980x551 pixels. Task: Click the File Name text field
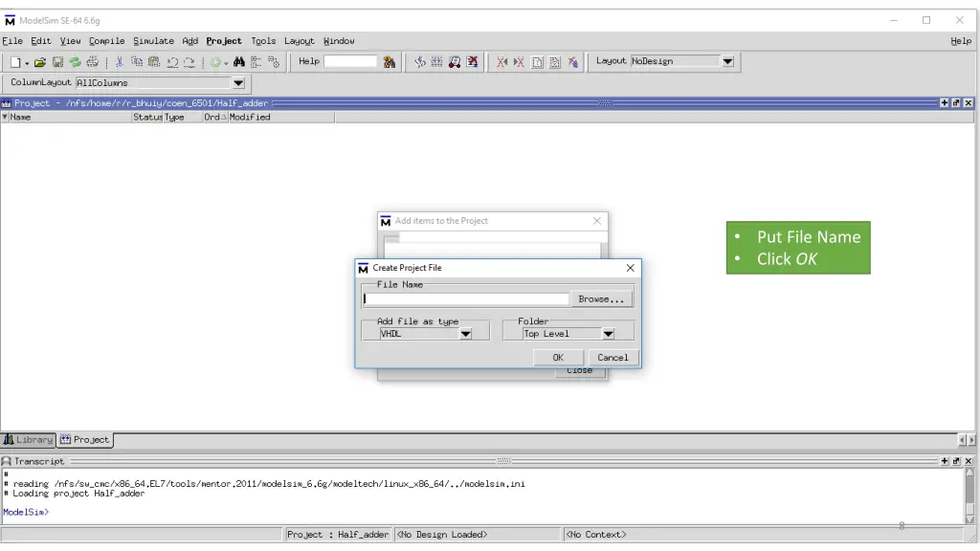[466, 299]
